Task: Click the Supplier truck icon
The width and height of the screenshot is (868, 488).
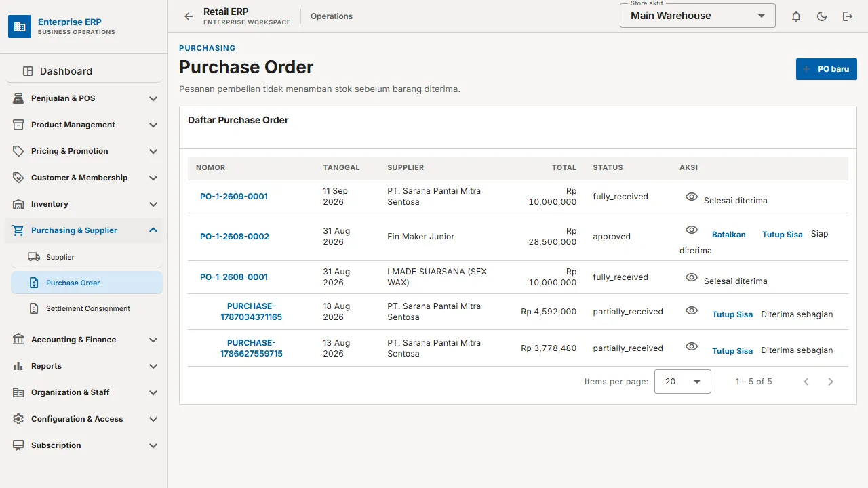Action: coord(34,257)
